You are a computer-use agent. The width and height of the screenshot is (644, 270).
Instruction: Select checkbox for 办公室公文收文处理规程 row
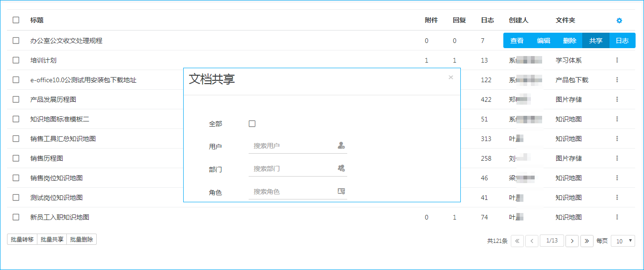[x=16, y=41]
